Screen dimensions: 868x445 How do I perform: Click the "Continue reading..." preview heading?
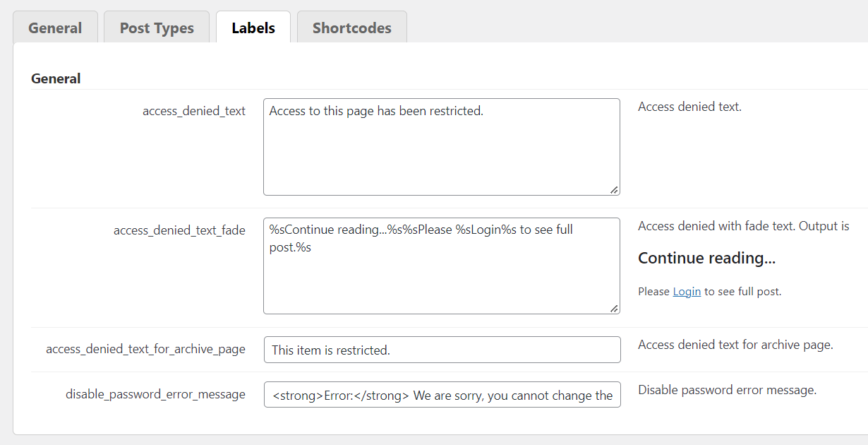click(706, 259)
